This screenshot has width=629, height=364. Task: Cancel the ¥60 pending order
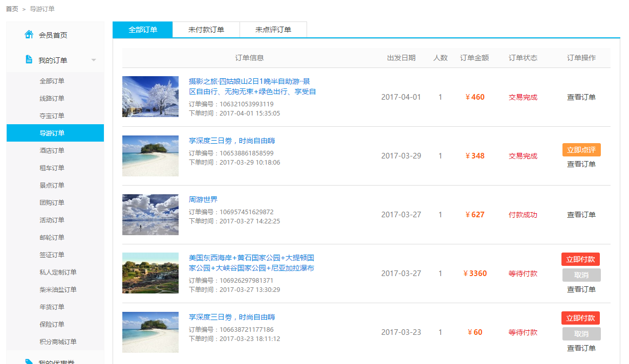point(581,334)
